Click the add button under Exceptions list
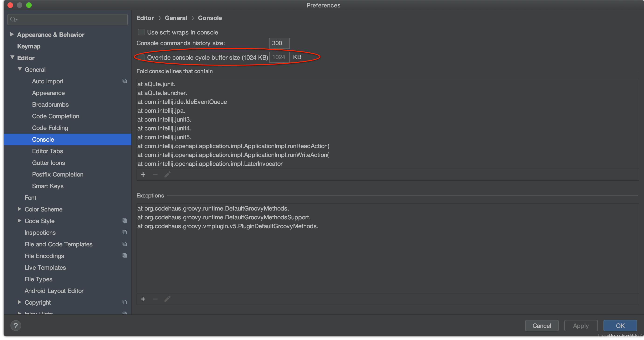644x340 pixels. pyautogui.click(x=143, y=299)
